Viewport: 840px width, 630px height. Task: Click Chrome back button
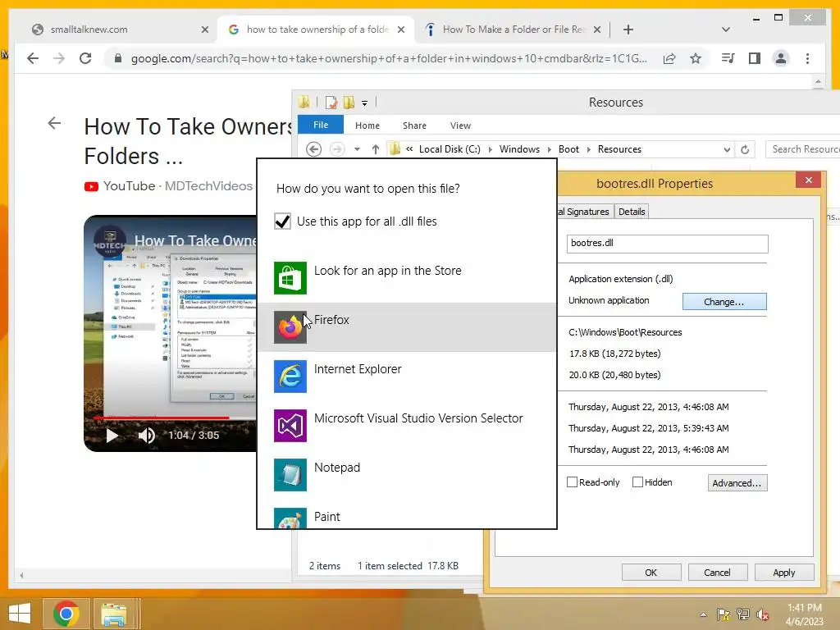click(x=33, y=58)
